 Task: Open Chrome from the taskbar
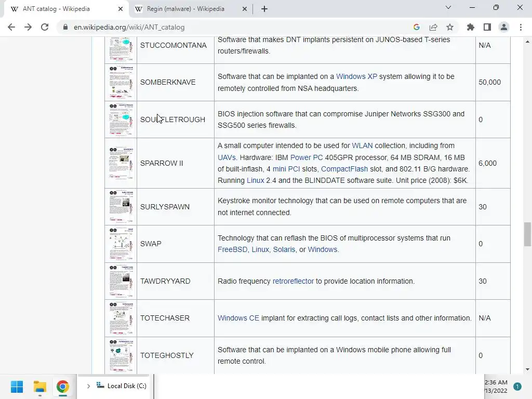click(x=63, y=387)
